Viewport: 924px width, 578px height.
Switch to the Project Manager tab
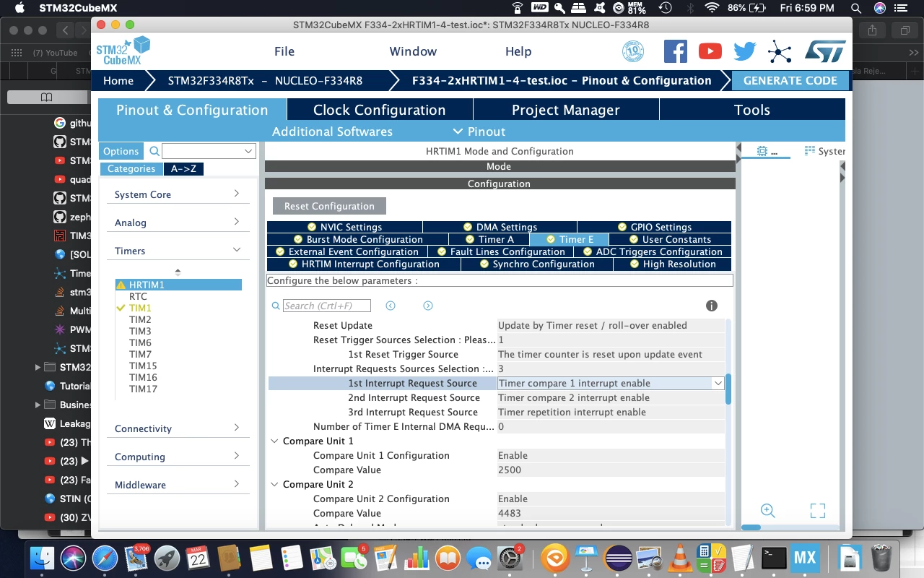click(566, 110)
